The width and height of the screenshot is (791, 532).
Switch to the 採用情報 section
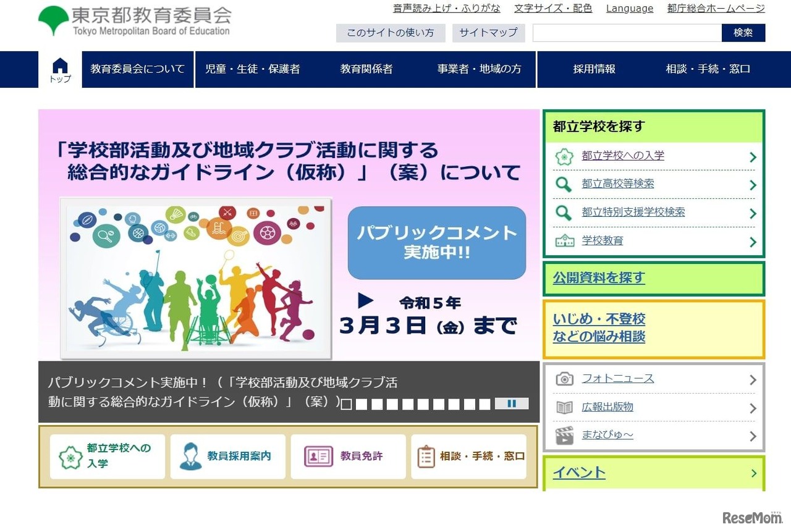[x=594, y=69]
